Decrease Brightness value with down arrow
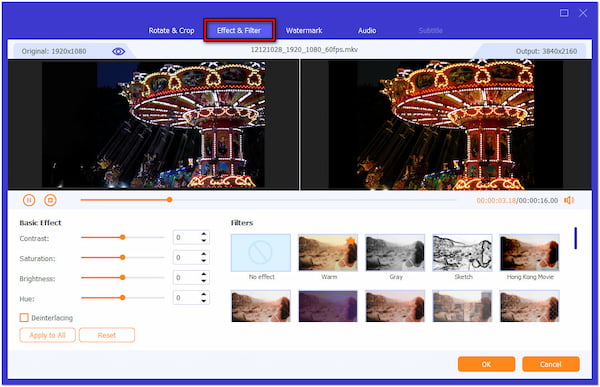This screenshot has width=600, height=387. point(204,281)
